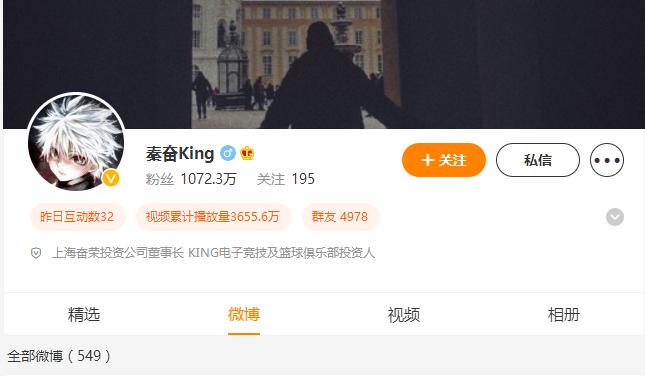
Task: Click the shield verification icon beside bio
Action: coord(36,253)
